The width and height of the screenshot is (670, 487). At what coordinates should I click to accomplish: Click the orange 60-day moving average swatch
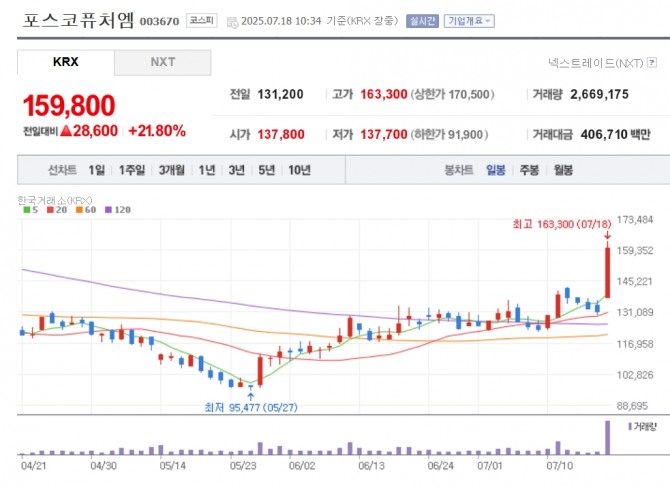[79, 210]
